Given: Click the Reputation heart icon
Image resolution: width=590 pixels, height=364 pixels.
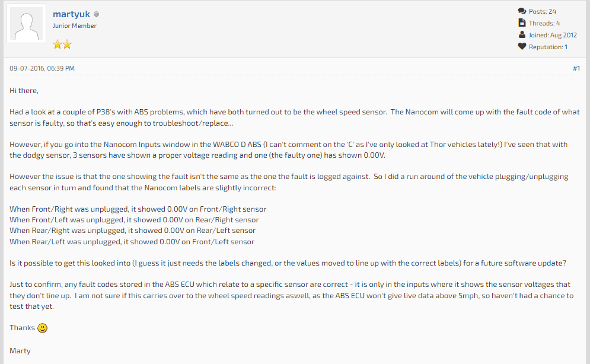Looking at the screenshot, I should 522,47.
